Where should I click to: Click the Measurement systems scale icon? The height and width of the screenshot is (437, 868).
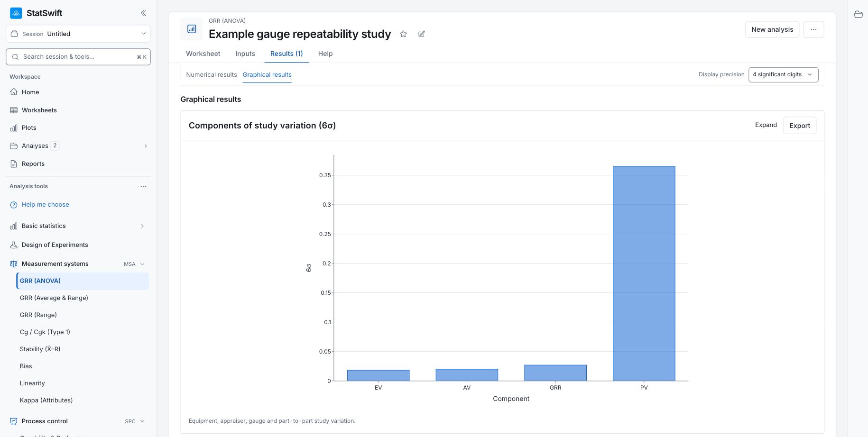click(x=14, y=264)
